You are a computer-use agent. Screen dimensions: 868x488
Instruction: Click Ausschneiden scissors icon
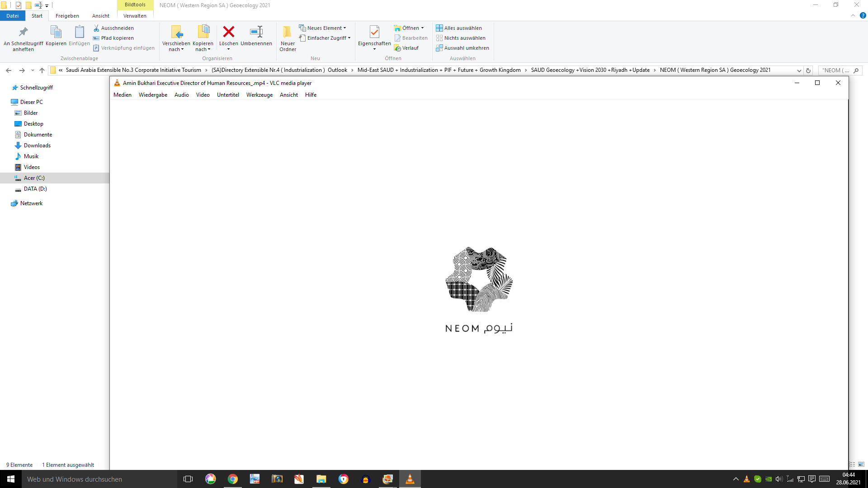(113, 28)
